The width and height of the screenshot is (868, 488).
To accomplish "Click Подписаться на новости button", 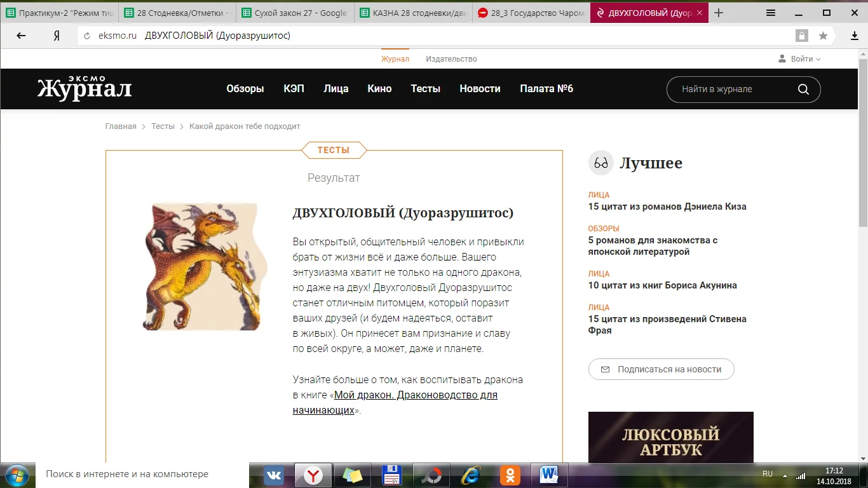I will [x=661, y=369].
